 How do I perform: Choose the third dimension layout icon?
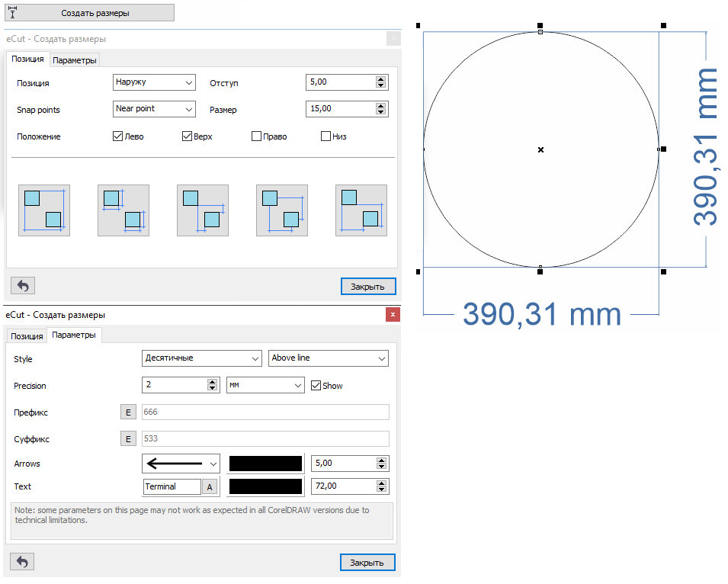(x=202, y=210)
